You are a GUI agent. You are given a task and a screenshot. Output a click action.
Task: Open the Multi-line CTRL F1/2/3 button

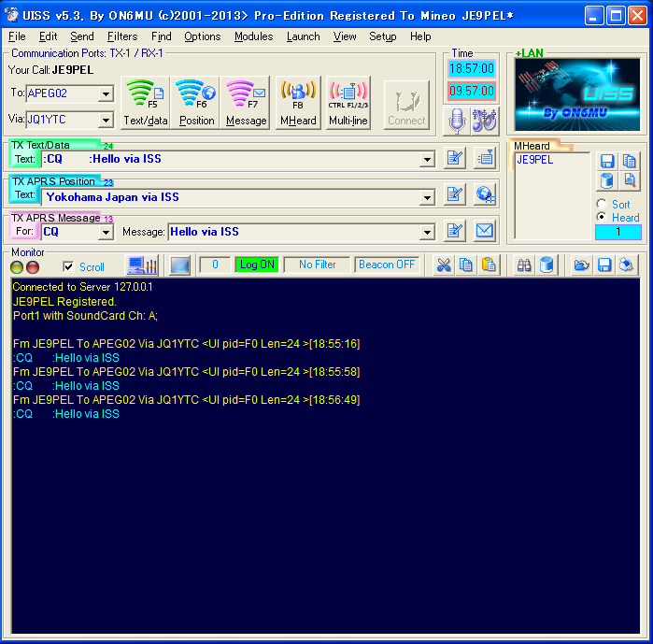348,103
